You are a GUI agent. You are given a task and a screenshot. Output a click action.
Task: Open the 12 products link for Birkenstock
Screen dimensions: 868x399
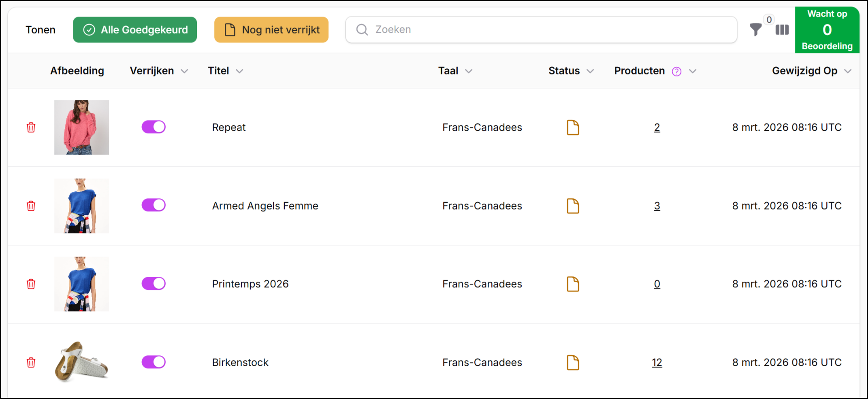[657, 363]
